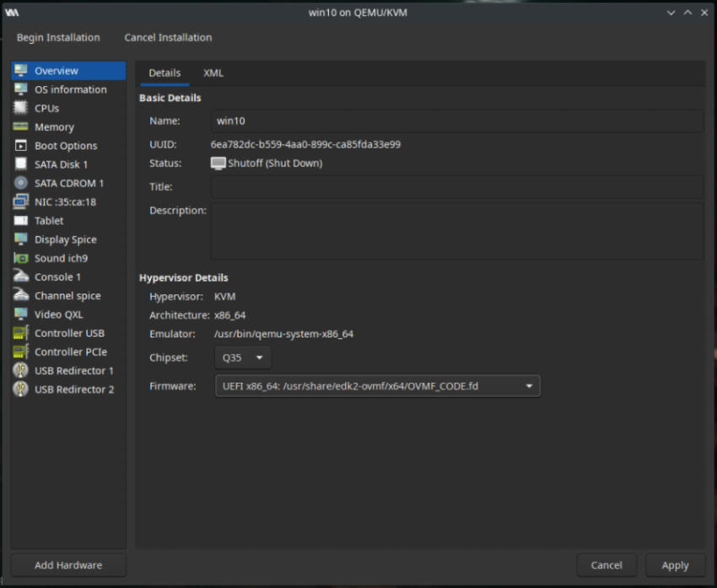
Task: Select the SATA Disk 1 entry
Action: click(x=68, y=165)
